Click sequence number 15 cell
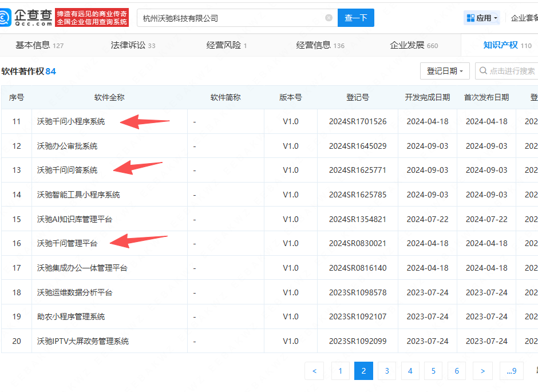Screen dimensions: 538x392 point(17,219)
